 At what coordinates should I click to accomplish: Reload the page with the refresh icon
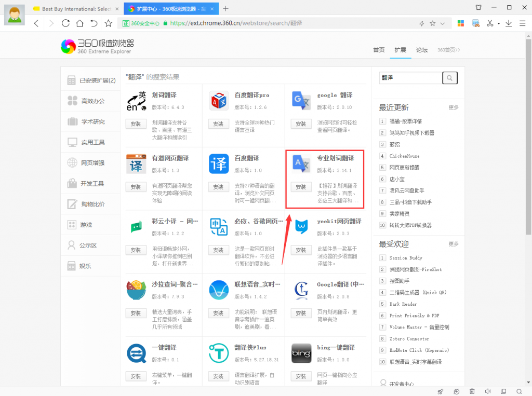(x=65, y=23)
